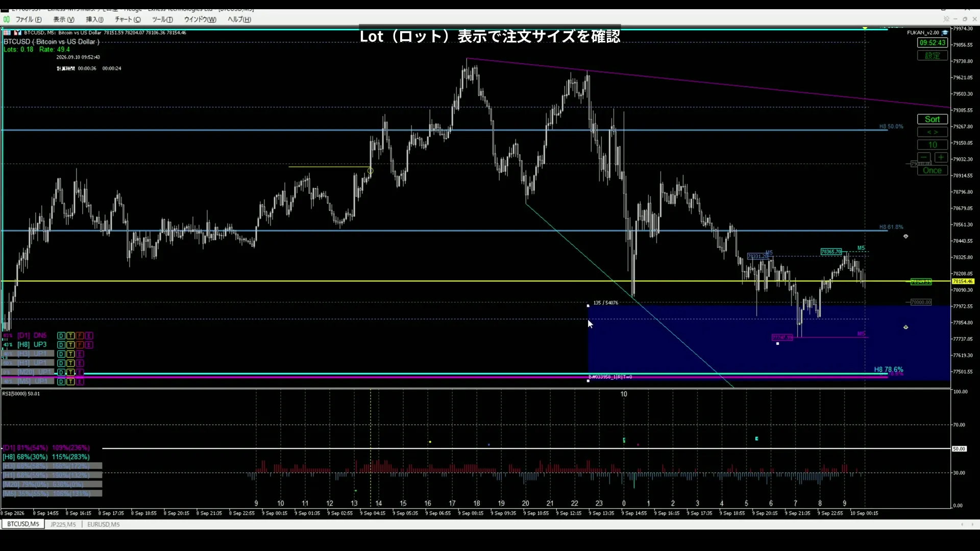The image size is (980, 551).
Task: Open the チャート menu
Action: [128, 19]
